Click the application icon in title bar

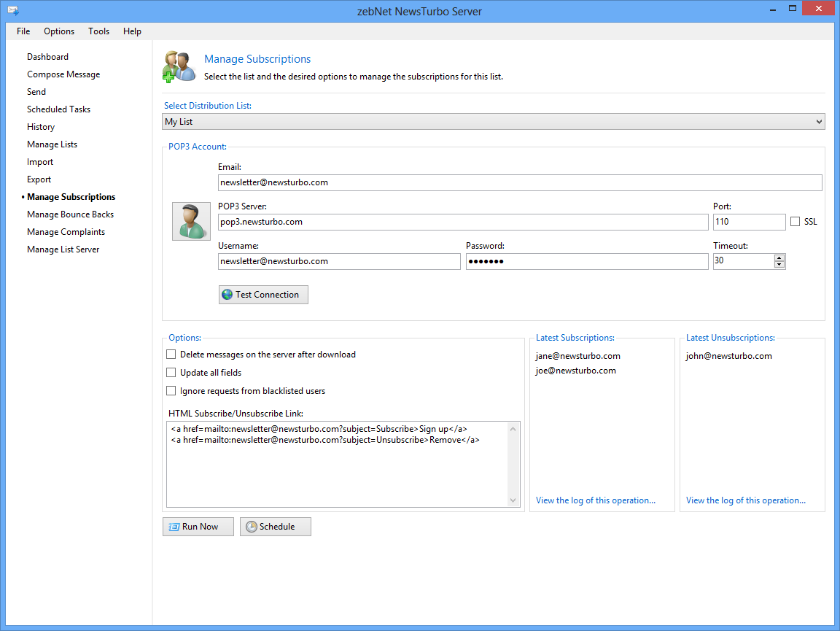(x=12, y=11)
